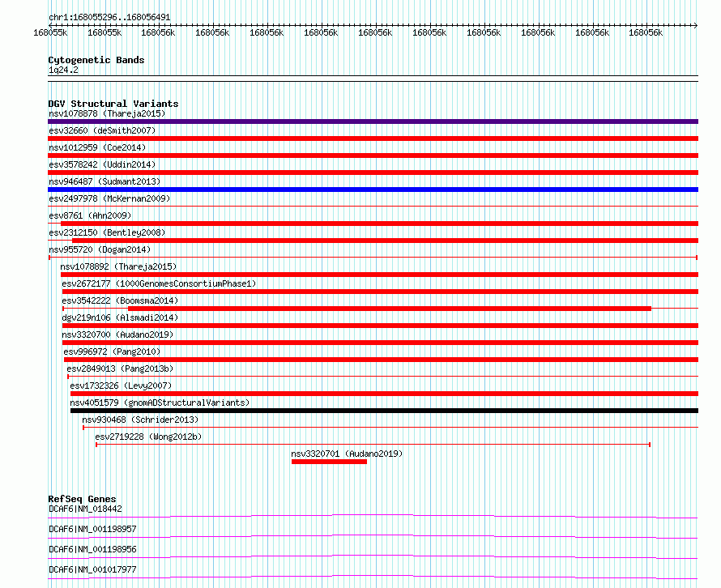Open DCAF6|NM_001198957 transcript label
The image size is (721, 588).
coord(92,529)
